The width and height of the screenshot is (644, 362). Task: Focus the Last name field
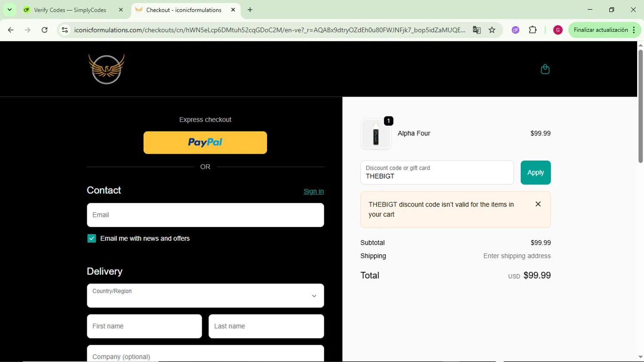(x=266, y=326)
